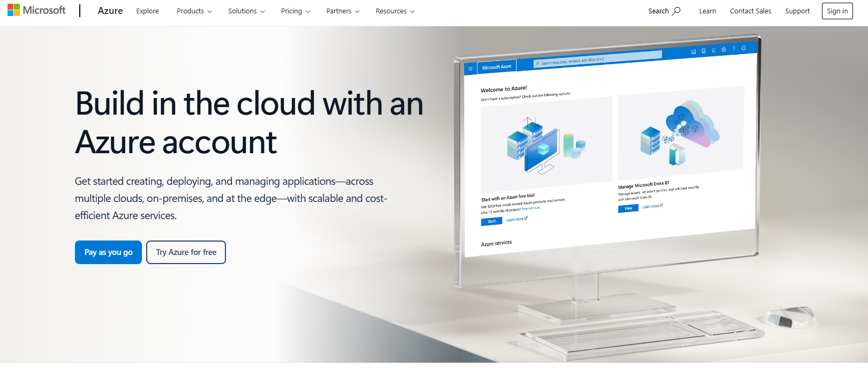Open the Contact Sales link
Viewport: 868px width, 368px height.
point(750,11)
